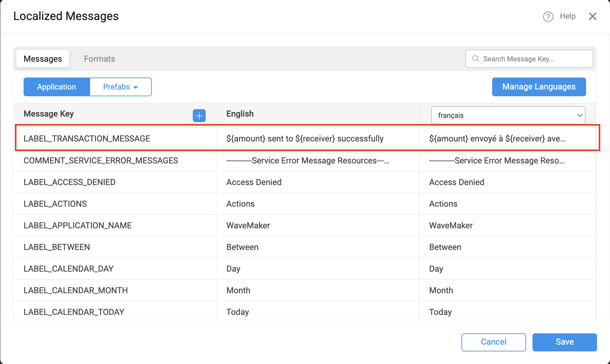Switch to the Formats tab
610x364 pixels.
[x=99, y=58]
